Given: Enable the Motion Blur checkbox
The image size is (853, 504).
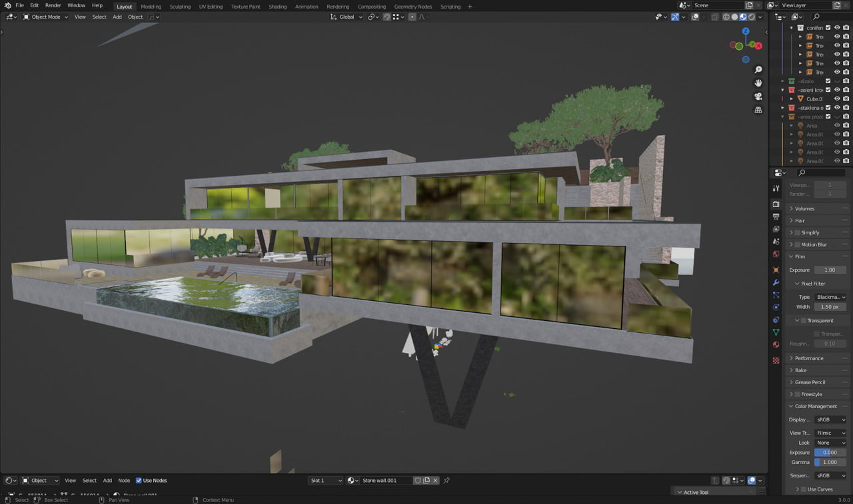Looking at the screenshot, I should (x=797, y=245).
